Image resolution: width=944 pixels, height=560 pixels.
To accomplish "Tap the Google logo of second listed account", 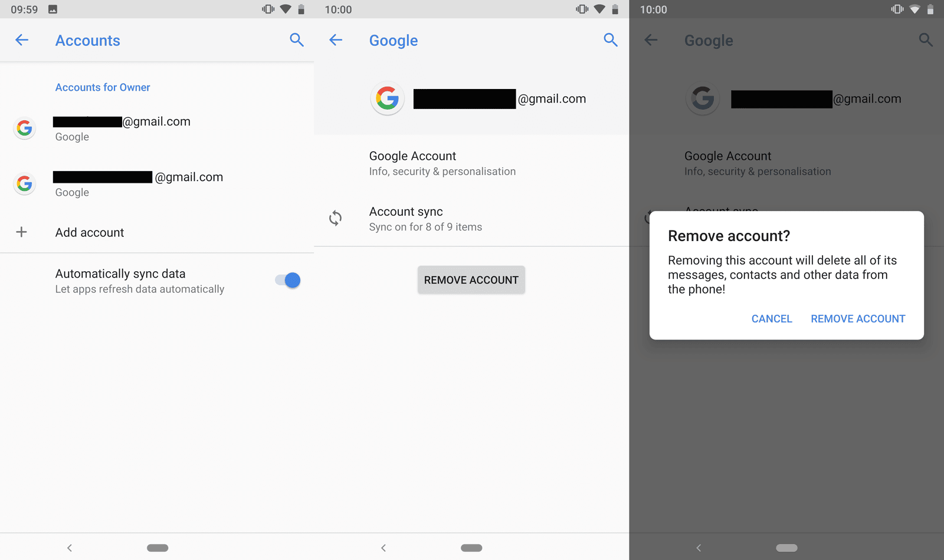I will tap(25, 184).
